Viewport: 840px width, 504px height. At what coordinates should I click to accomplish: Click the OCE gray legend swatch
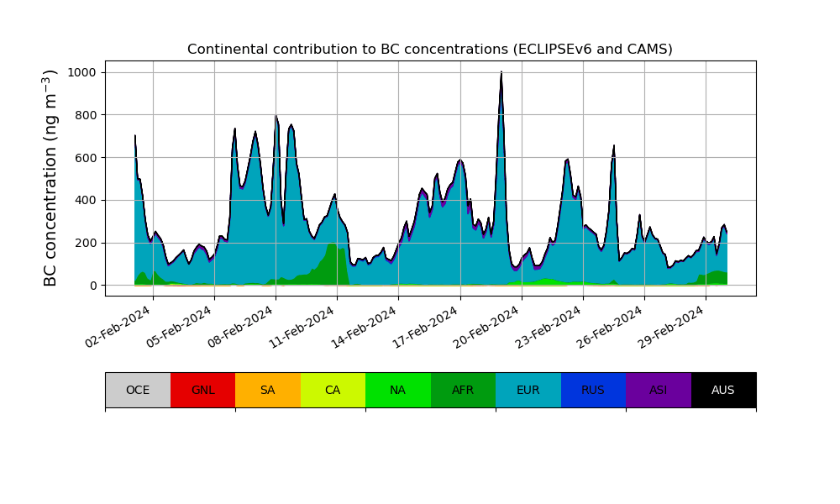click(138, 390)
